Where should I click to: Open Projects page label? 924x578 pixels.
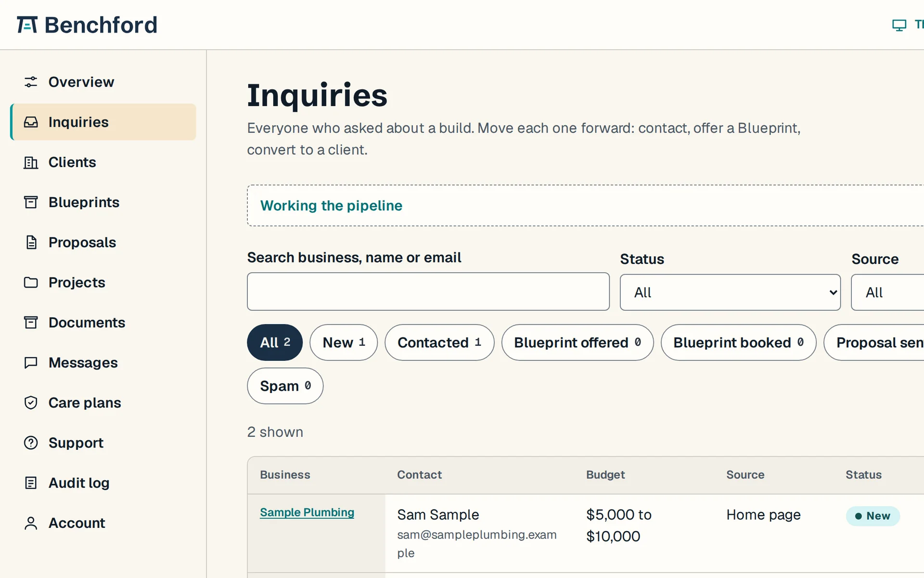77,282
